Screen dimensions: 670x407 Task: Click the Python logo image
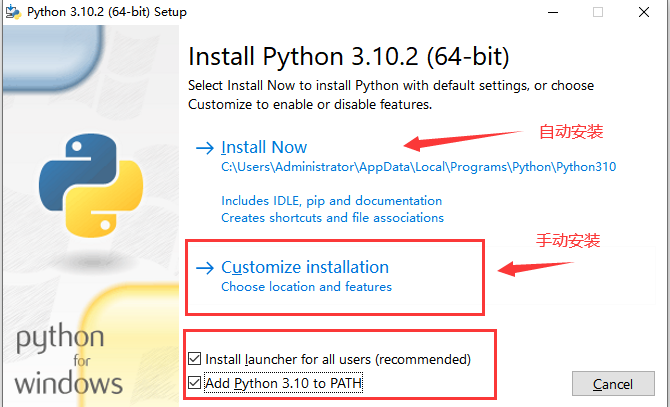click(x=91, y=186)
